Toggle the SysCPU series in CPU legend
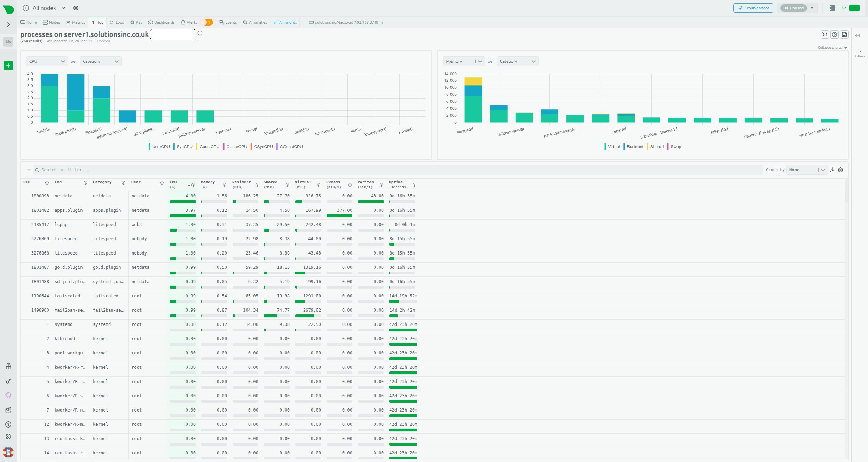 tap(184, 147)
